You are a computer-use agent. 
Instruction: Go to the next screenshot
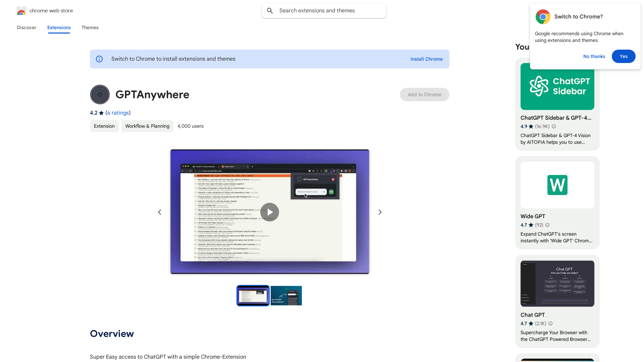tap(380, 212)
